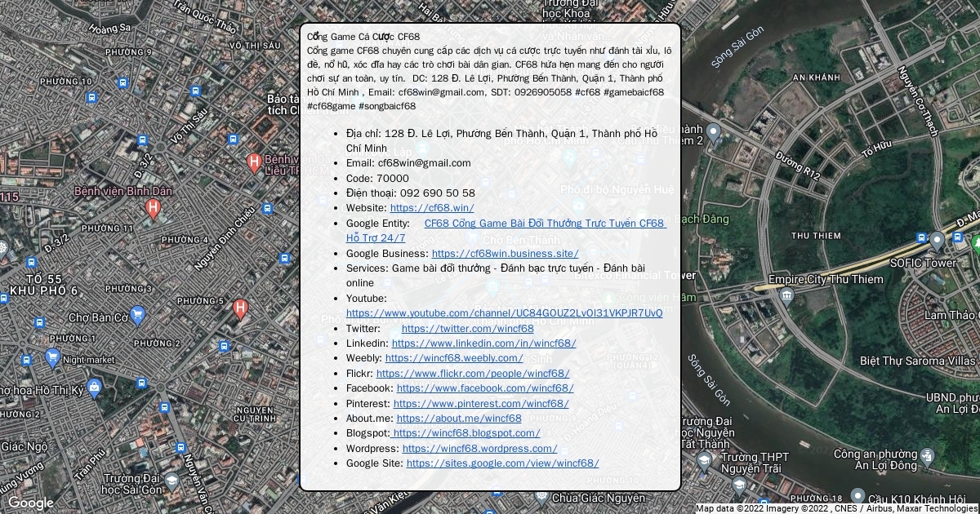Click the Google logo on the map
Screen dimensions: 980x514
click(30, 503)
